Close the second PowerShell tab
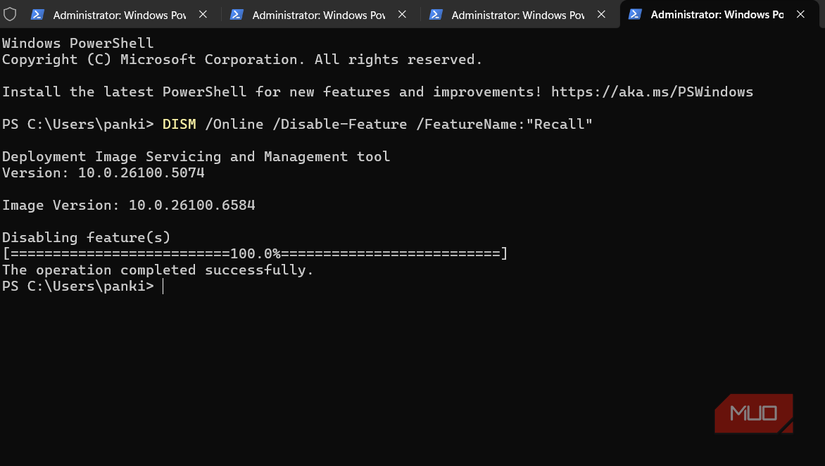The width and height of the screenshot is (825, 466). (x=402, y=15)
